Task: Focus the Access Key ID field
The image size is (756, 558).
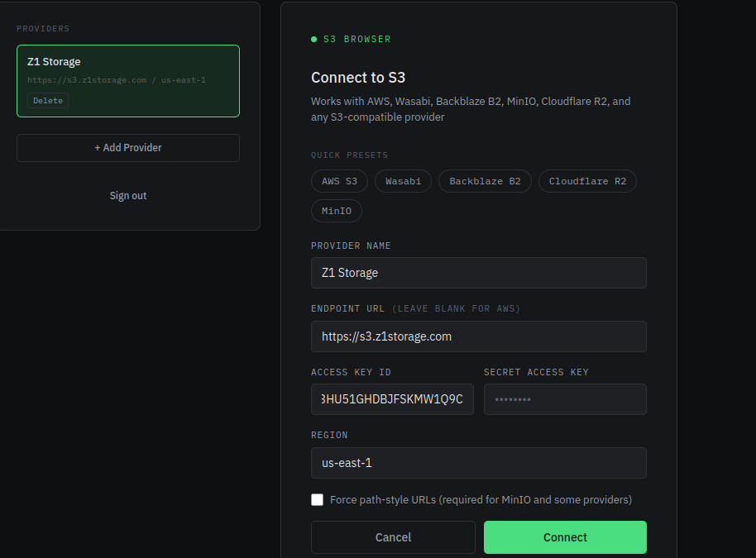Action: pos(392,399)
